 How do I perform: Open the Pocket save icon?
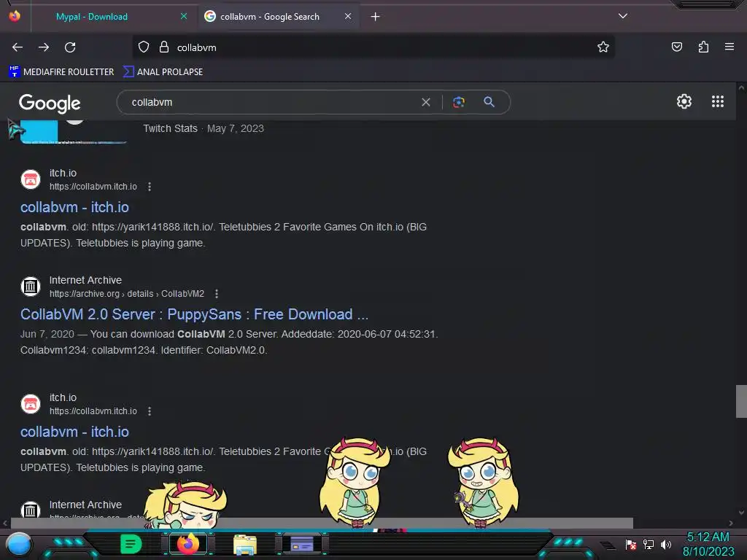coord(677,47)
